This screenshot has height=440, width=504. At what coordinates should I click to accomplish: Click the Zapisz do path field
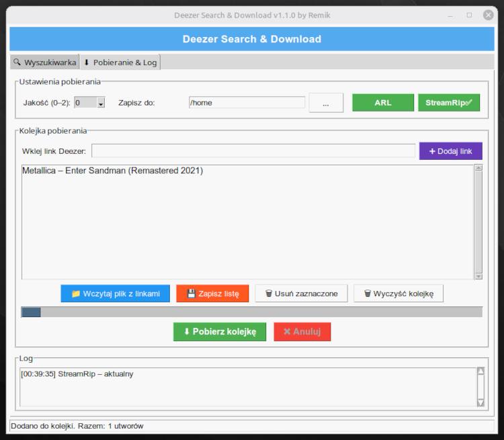(247, 103)
